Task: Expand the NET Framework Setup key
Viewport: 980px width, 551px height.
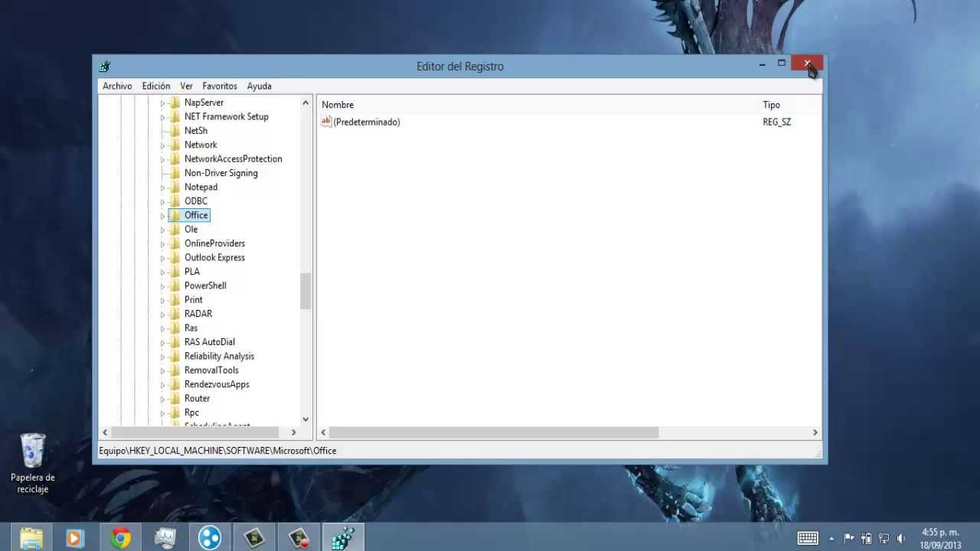Action: (x=162, y=117)
